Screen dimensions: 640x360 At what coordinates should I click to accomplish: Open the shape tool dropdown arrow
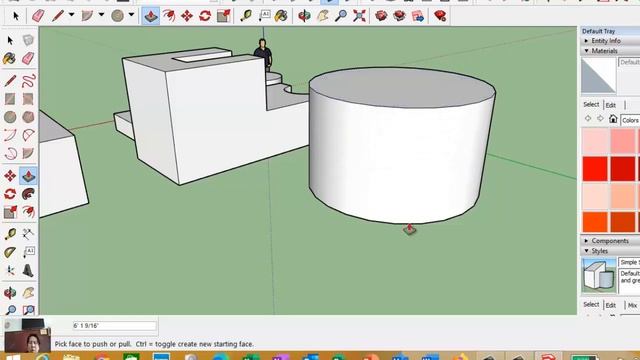click(131, 15)
